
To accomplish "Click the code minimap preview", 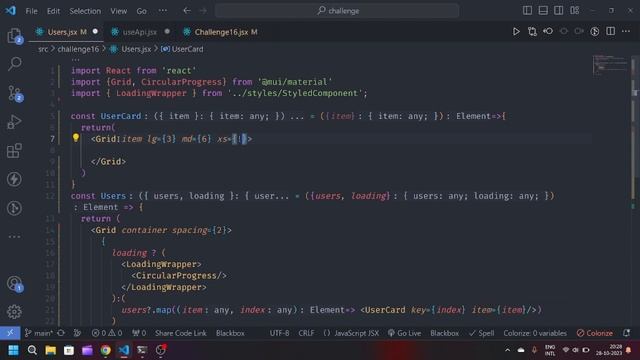I will 611,65.
